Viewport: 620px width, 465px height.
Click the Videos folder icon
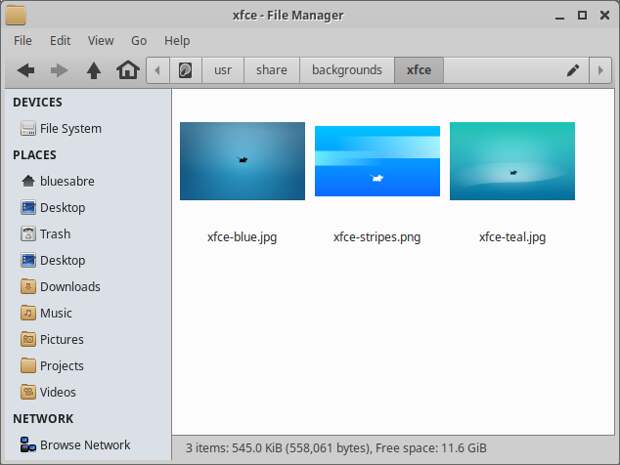click(x=28, y=392)
